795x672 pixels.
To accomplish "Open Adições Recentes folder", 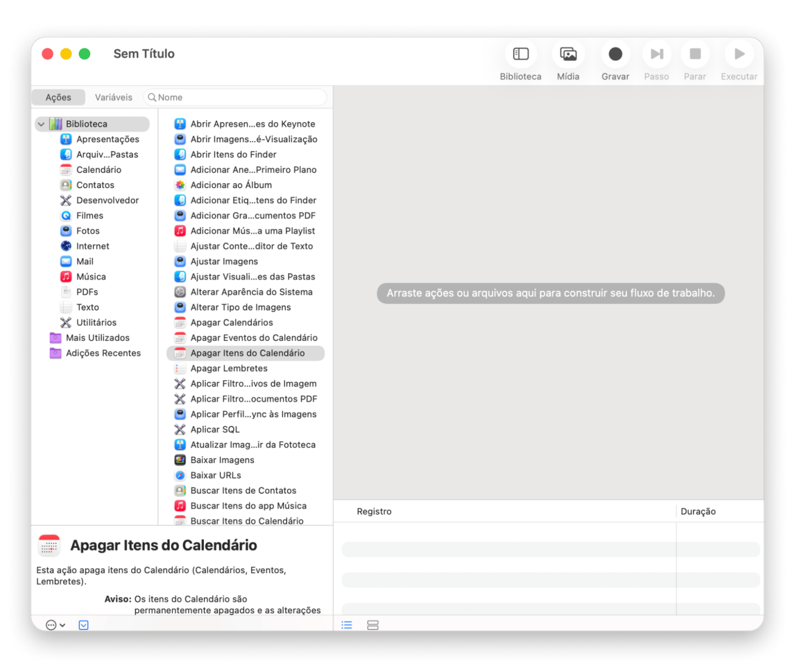I will coord(95,353).
